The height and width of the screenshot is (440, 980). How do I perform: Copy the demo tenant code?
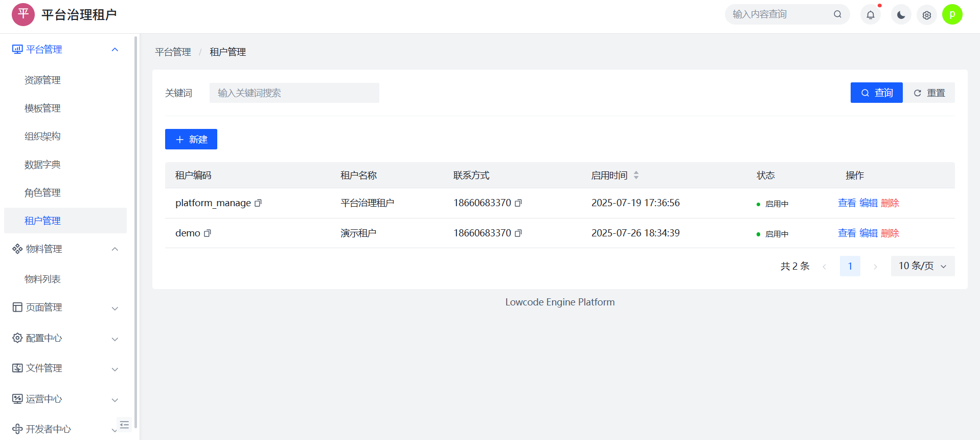[x=208, y=233]
